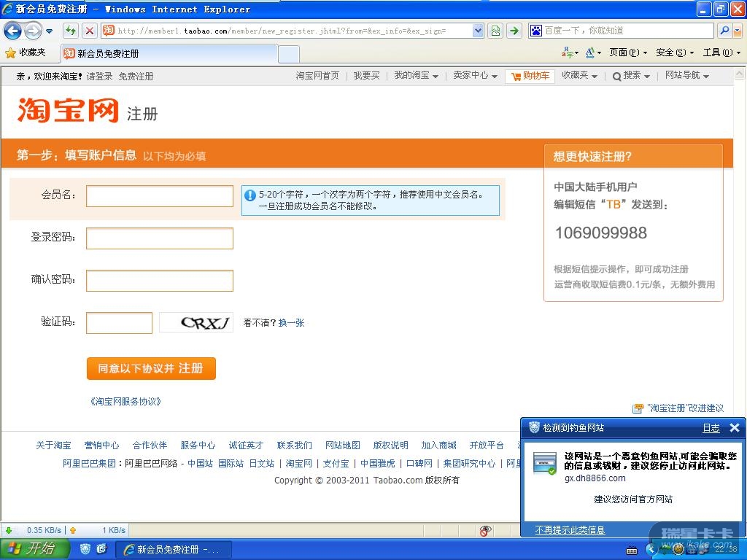Expand the 卖家中心 dropdown
This screenshot has height=560, width=747.
point(475,76)
